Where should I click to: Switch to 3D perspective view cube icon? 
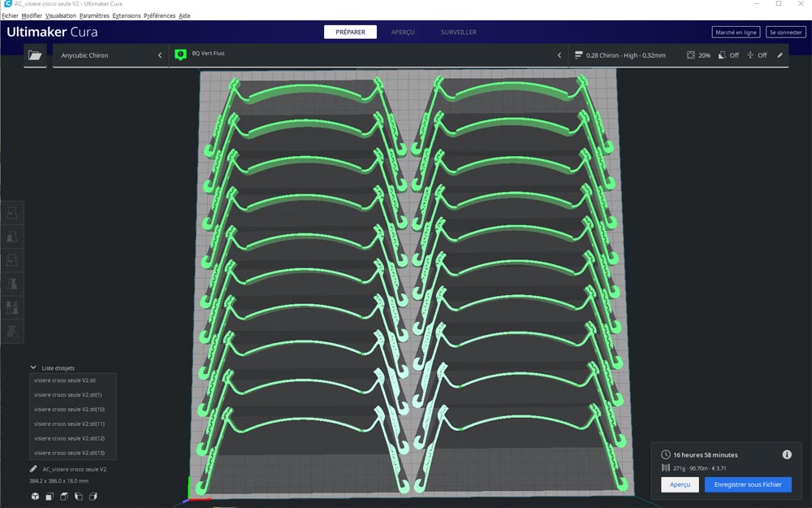(35, 496)
